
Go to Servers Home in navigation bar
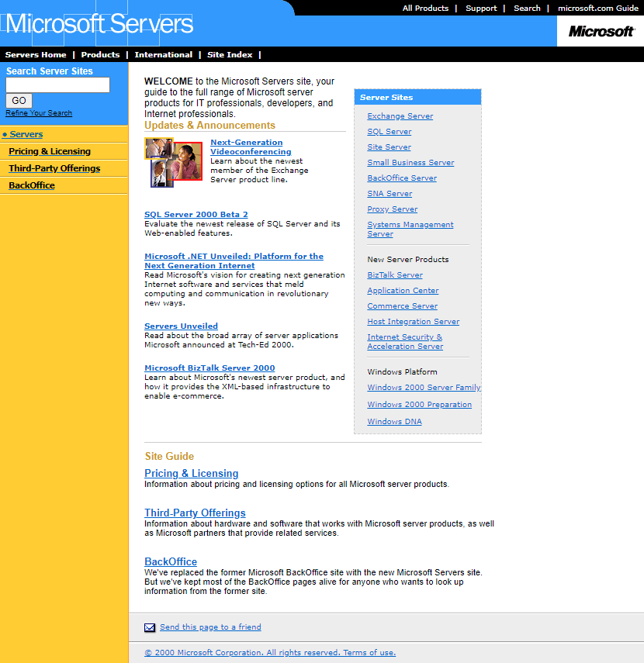(36, 54)
